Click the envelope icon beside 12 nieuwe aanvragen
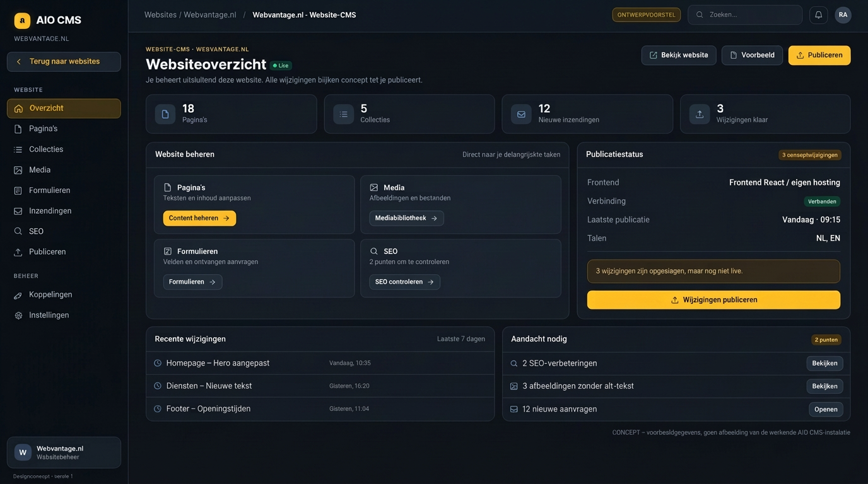 coord(514,409)
